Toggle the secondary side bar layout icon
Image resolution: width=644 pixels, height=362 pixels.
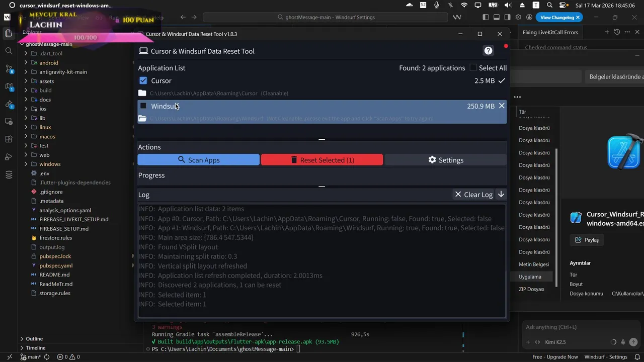coord(507,17)
